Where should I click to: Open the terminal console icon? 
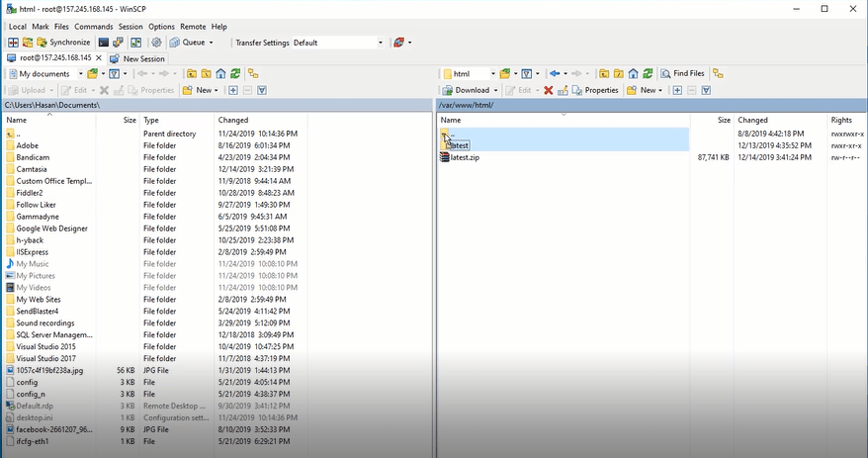click(x=104, y=43)
